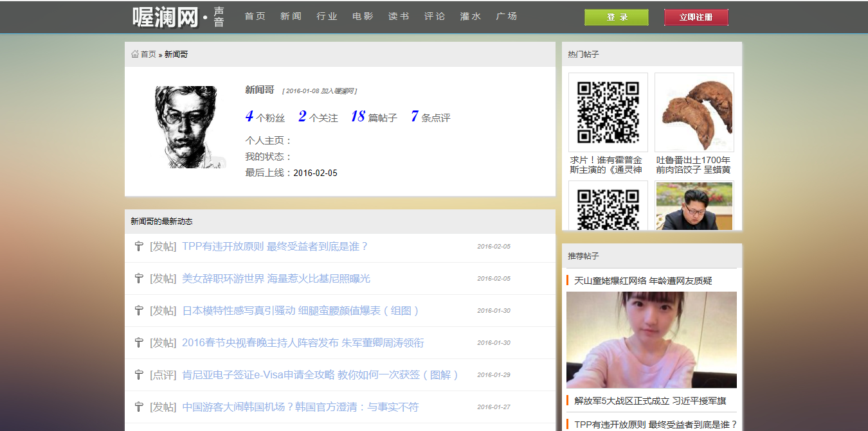Image resolution: width=868 pixels, height=431 pixels.
Task: Open post 美女辞职环游世界 海量惹火比基尼照曝光
Action: 276,279
